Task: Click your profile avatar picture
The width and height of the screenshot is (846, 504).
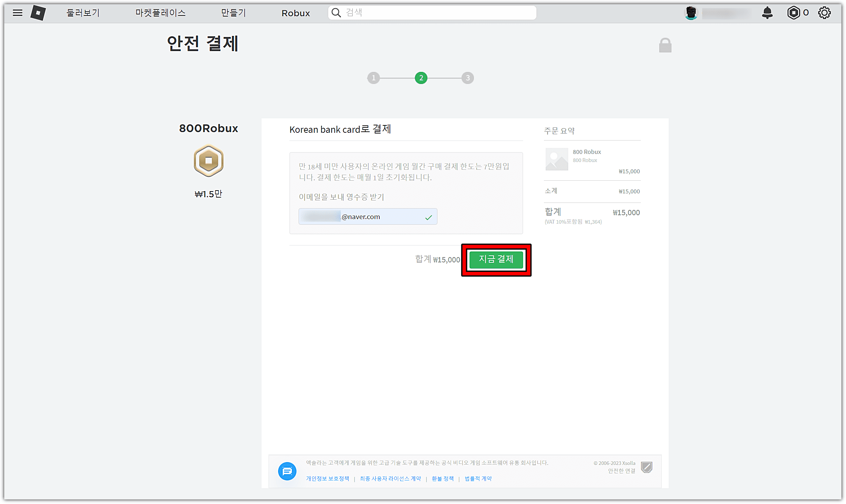Action: click(691, 12)
